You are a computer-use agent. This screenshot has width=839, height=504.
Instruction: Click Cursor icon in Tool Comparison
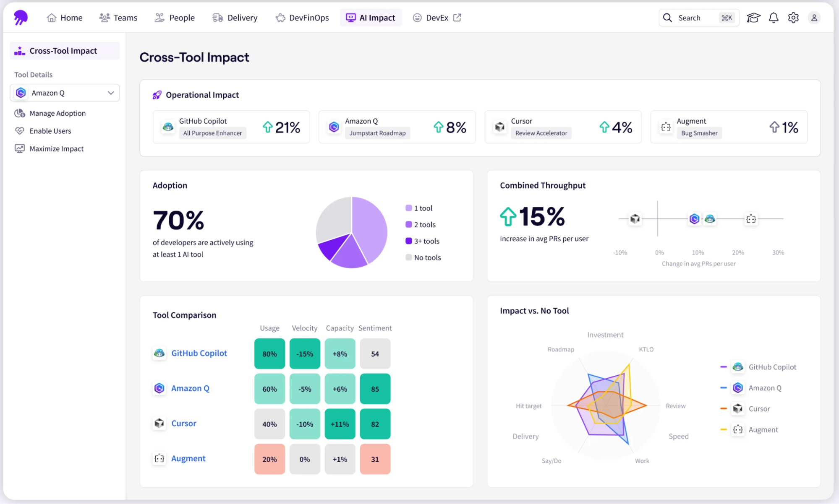click(x=159, y=423)
